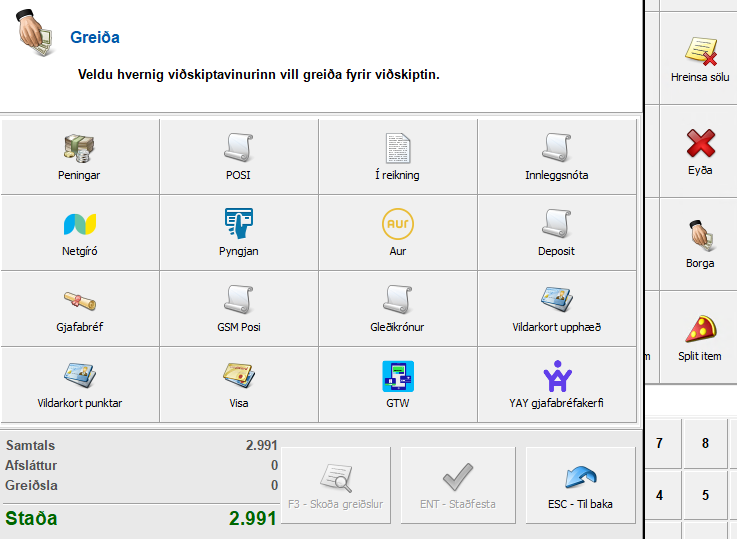Choose Innleggsnóta credit note option
The height and width of the screenshot is (539, 737).
click(556, 157)
